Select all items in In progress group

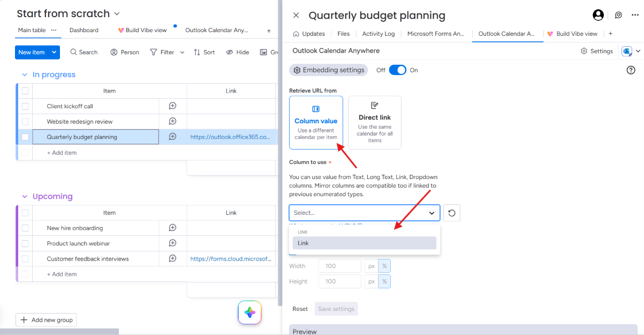[x=25, y=91]
